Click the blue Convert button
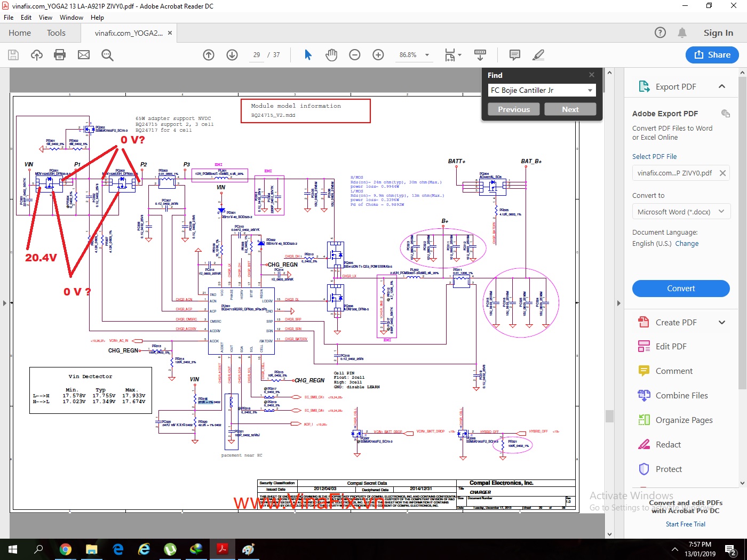 point(681,289)
